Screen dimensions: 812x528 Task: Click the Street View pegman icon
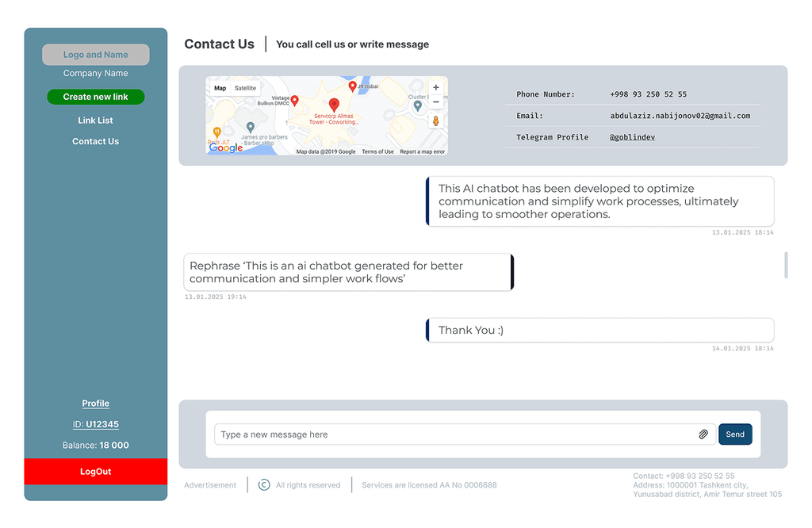[x=435, y=121]
